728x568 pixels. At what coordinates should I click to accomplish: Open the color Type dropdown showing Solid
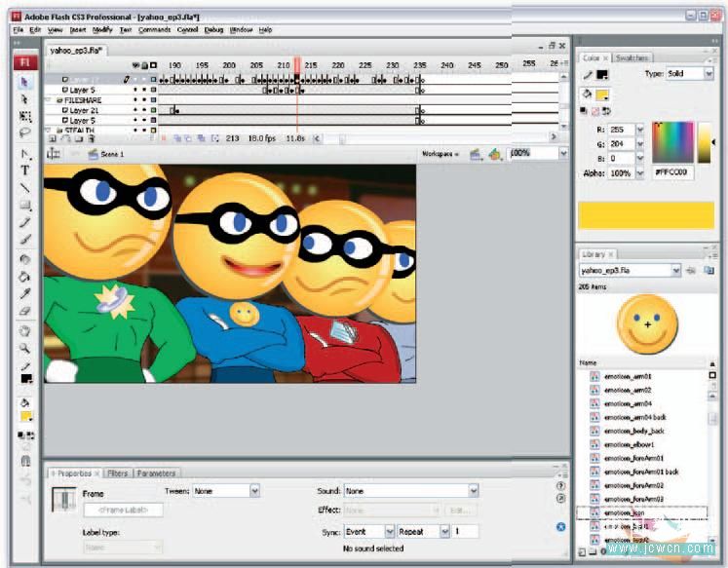click(x=690, y=74)
